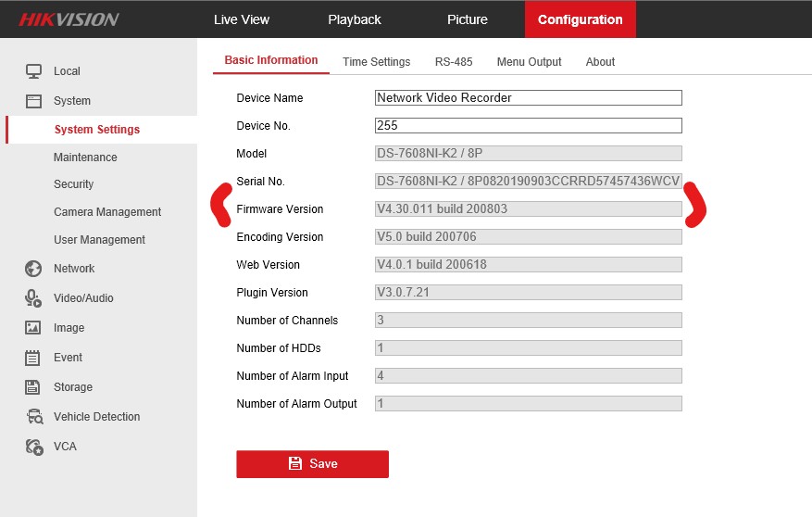812x517 pixels.
Task: Click the Storage disk icon
Action: [33, 387]
